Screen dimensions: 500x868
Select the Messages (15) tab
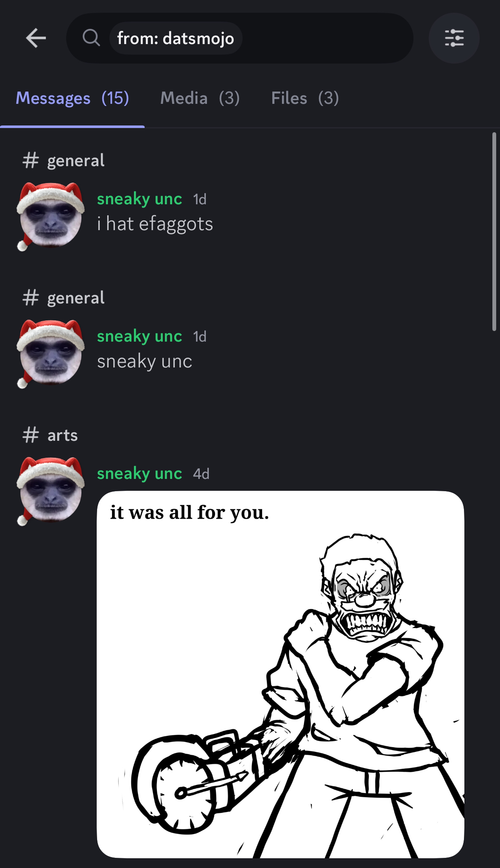(x=72, y=98)
